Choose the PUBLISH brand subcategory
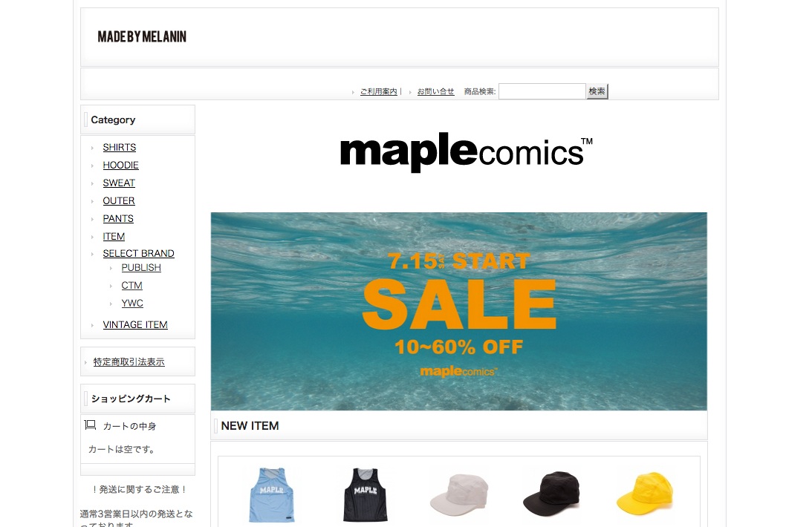Screen dimensions: 812x527 [141, 267]
